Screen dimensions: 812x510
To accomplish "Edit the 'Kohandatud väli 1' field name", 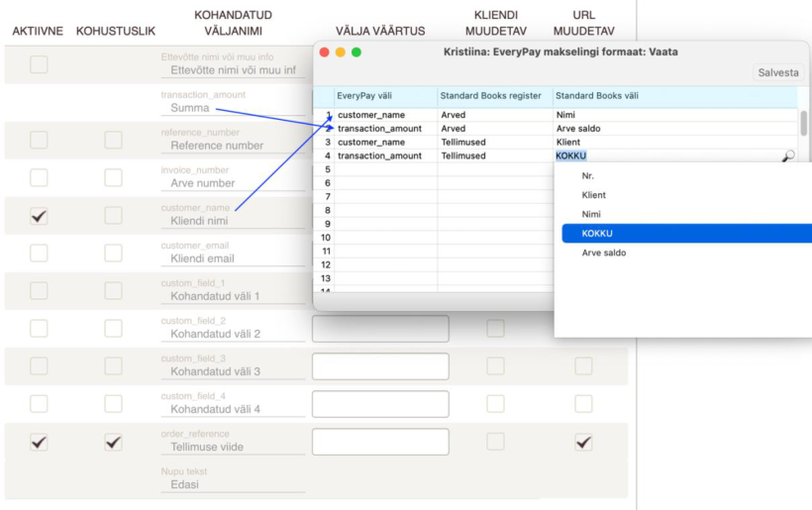I will 233,296.
